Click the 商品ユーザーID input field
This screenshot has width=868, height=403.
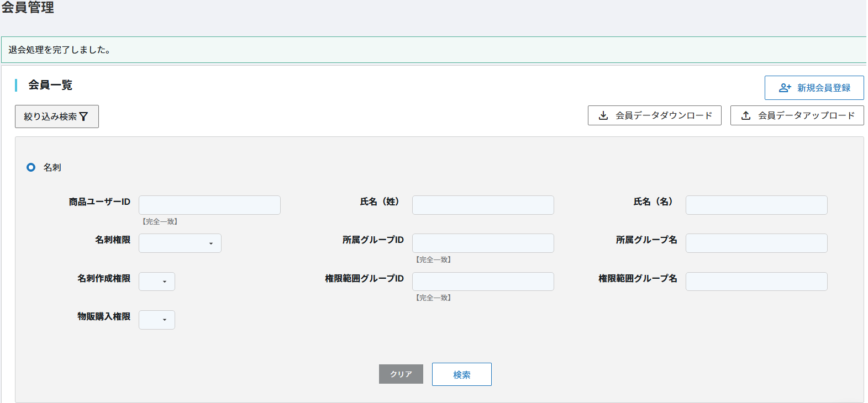[x=209, y=205]
